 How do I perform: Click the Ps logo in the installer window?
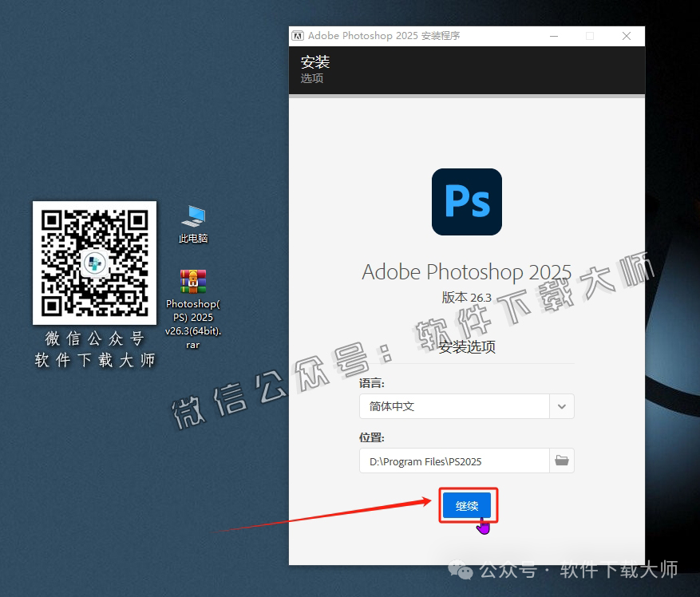(466, 201)
